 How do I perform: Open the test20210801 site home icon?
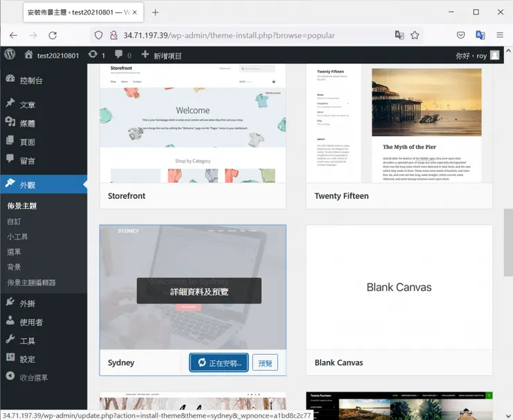(28, 55)
